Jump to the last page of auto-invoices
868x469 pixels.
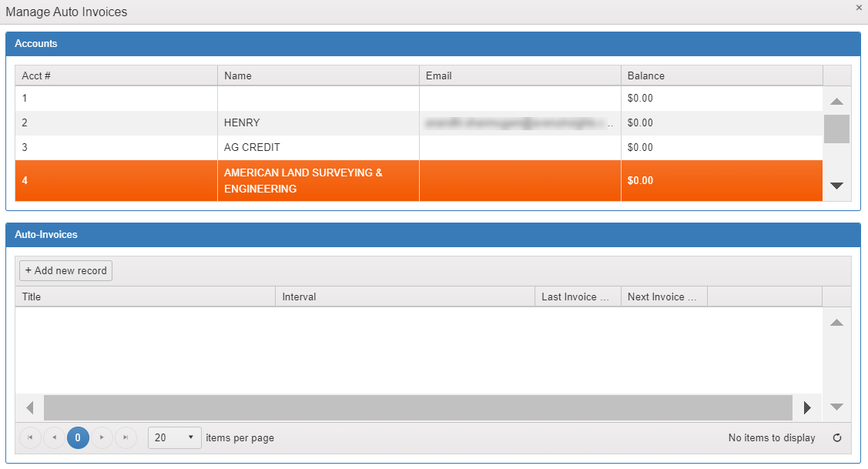[126, 437]
